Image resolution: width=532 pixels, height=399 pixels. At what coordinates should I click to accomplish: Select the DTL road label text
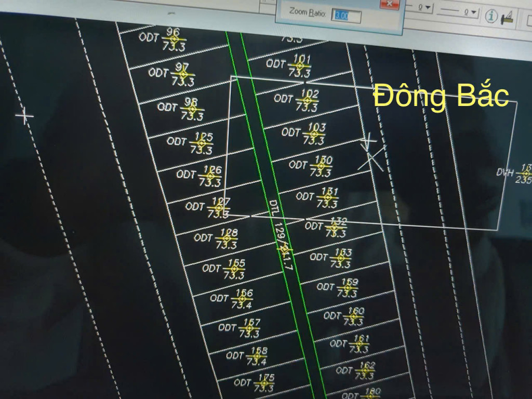274,208
